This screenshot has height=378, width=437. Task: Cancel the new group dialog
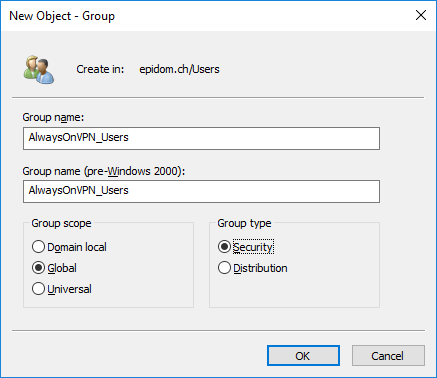click(x=388, y=356)
